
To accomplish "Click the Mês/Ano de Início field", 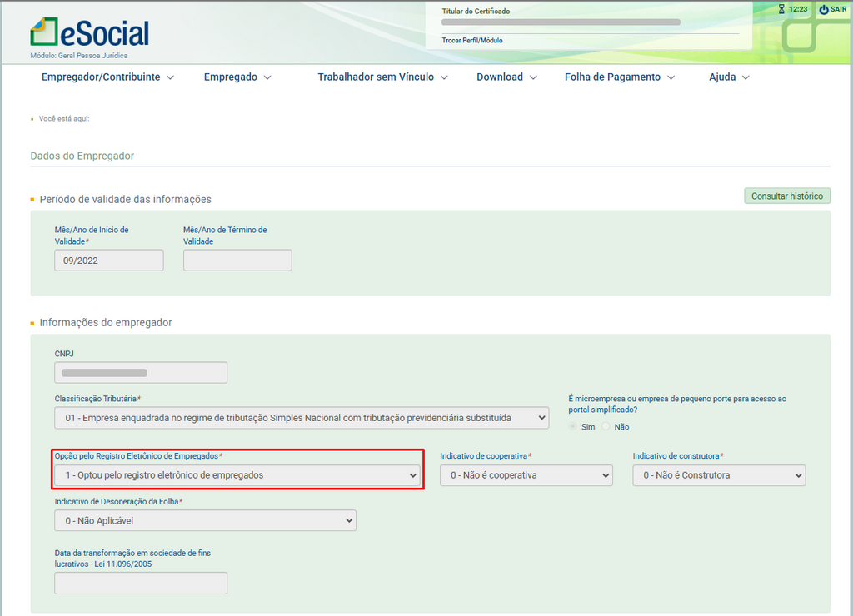I will coord(109,261).
